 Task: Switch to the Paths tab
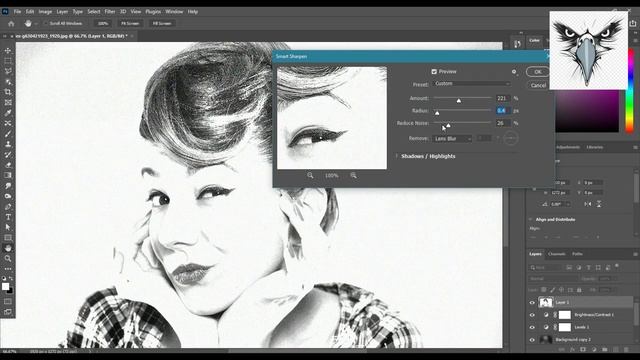pos(577,254)
